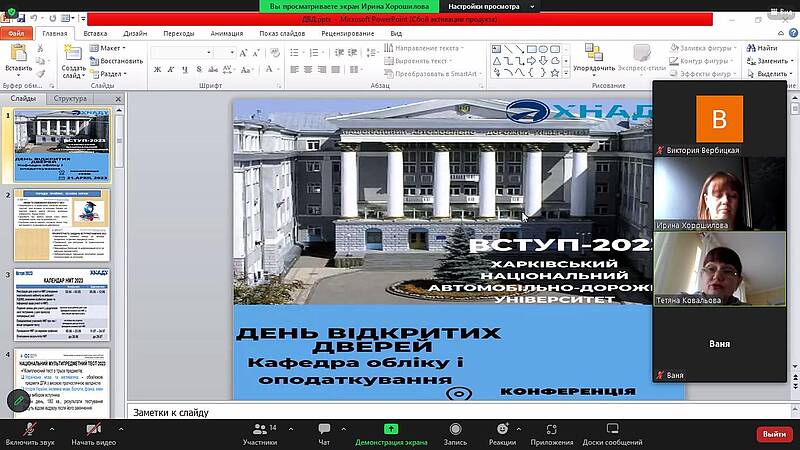This screenshot has height=450, width=800.
Task: Open Реакции reactions menu
Action: click(502, 435)
